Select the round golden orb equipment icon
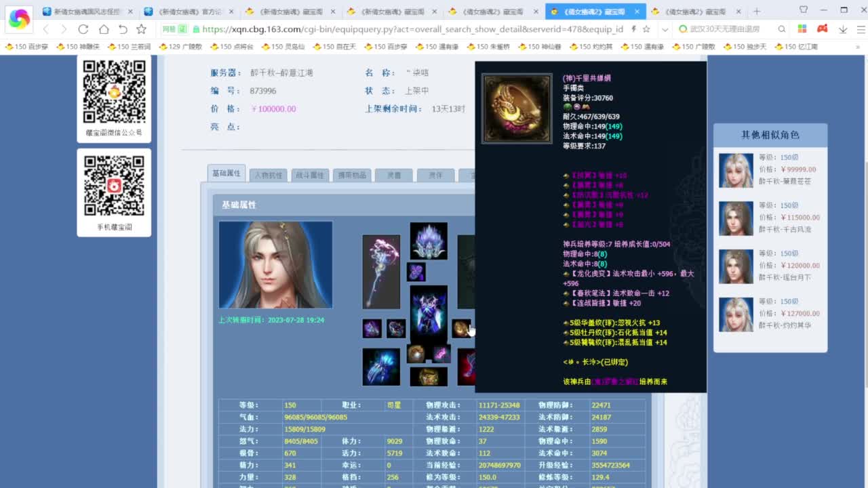 [x=416, y=353]
